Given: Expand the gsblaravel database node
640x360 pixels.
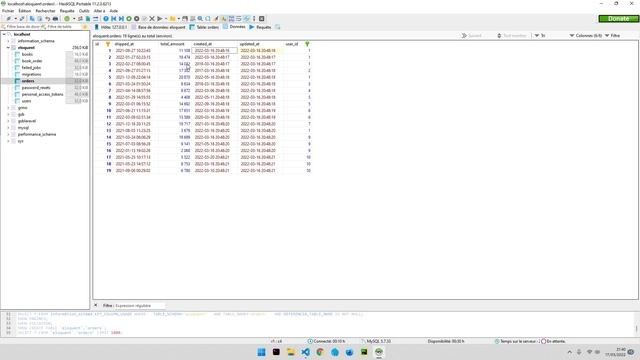Looking at the screenshot, I should [8, 121].
